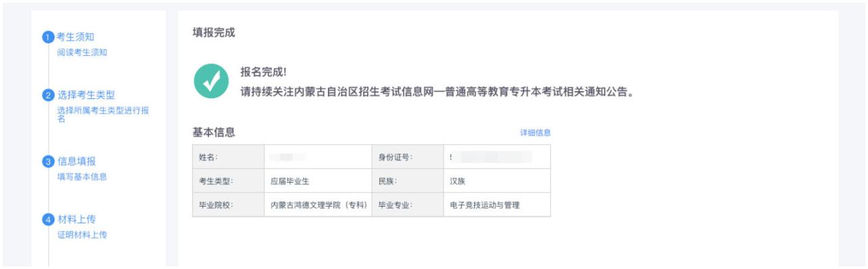868x269 pixels.
Task: Click 阅读考生须知 subtitle
Action: (x=82, y=53)
